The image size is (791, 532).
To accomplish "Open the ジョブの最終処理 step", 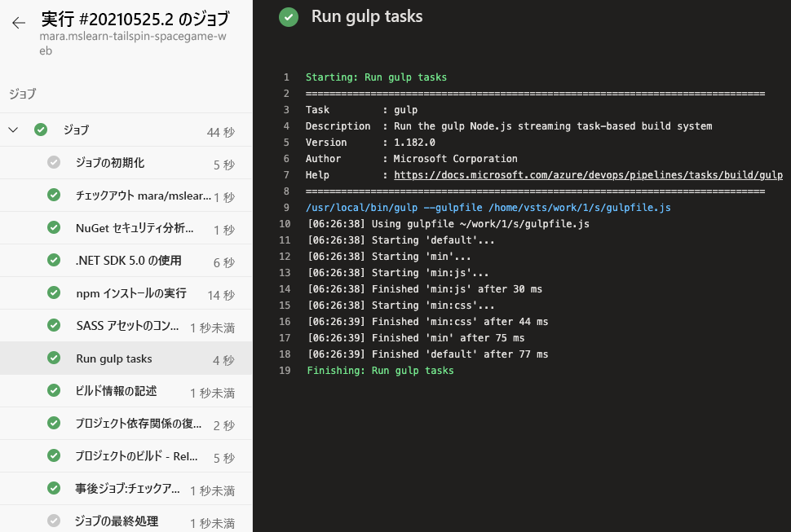I will click(x=126, y=519).
